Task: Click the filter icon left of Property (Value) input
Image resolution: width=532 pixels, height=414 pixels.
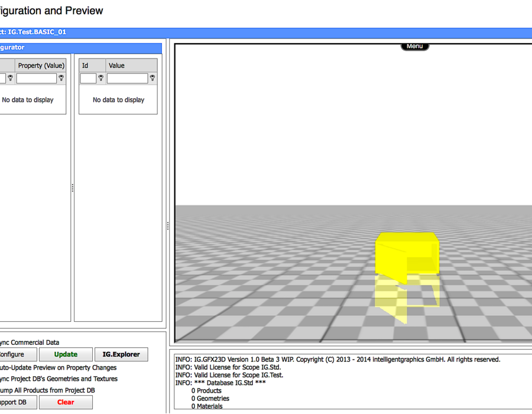Action: click(10, 78)
